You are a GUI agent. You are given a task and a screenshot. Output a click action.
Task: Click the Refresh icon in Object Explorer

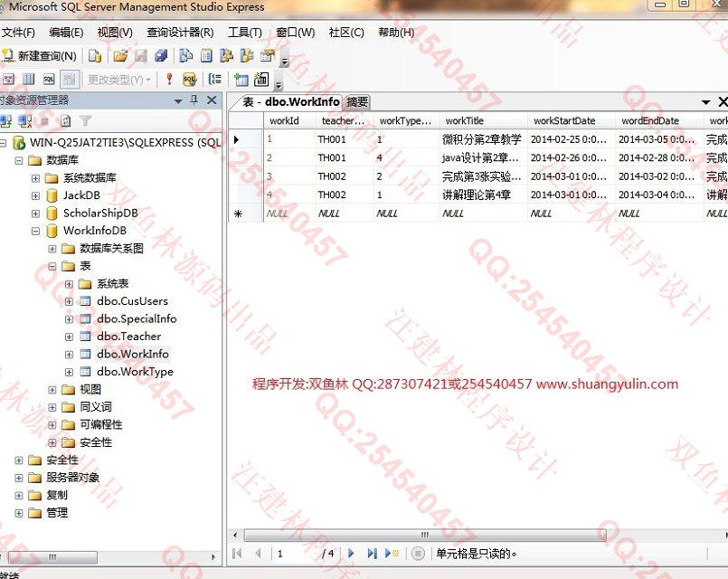[65, 121]
